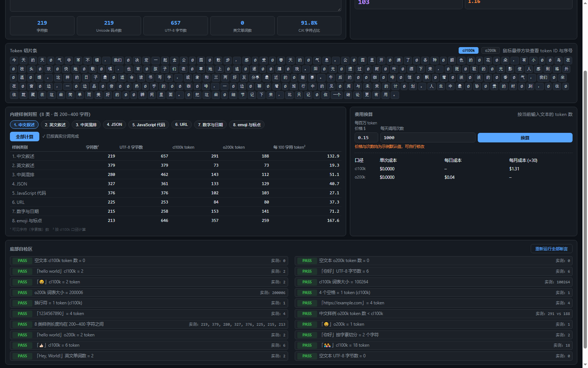Click the $1.31 monthly cost value

[x=514, y=169]
